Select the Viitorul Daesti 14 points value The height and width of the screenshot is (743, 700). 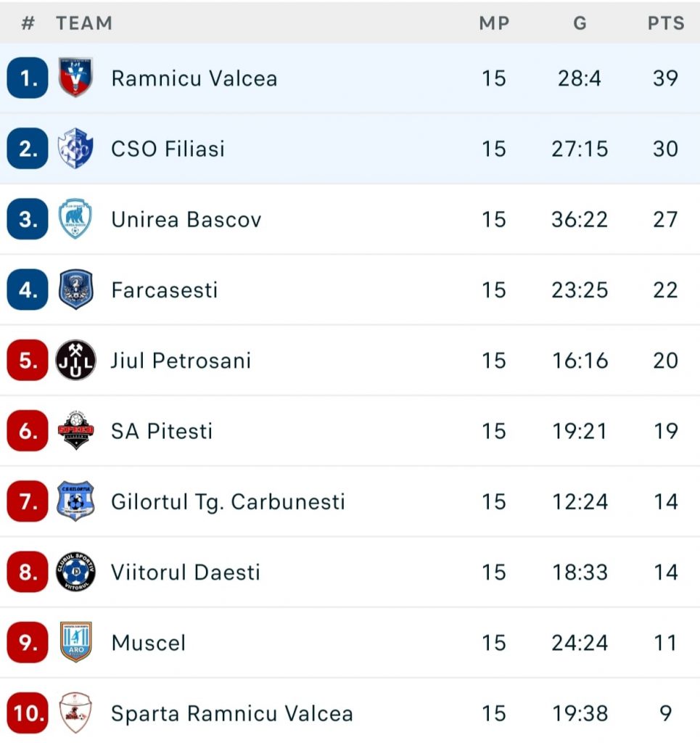[x=665, y=572]
